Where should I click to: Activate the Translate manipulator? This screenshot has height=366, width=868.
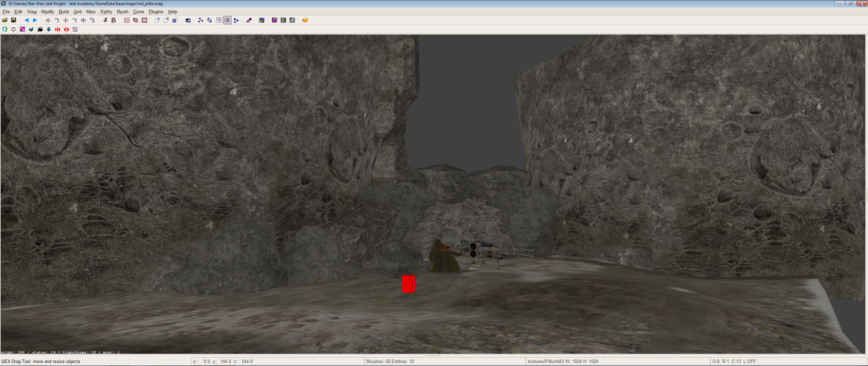(201, 20)
